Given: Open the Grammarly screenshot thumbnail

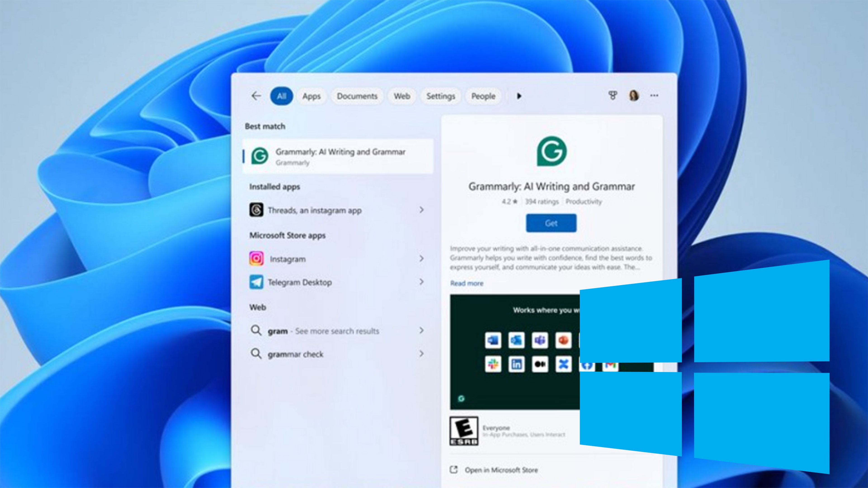Looking at the screenshot, I should pyautogui.click(x=515, y=352).
